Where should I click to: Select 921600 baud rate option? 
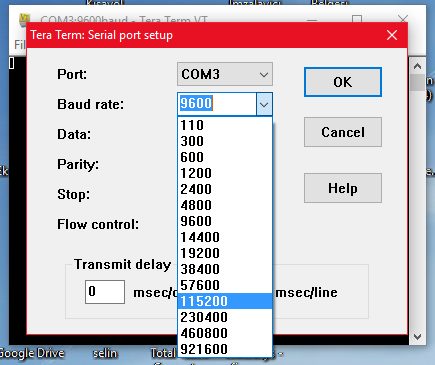[225, 349]
